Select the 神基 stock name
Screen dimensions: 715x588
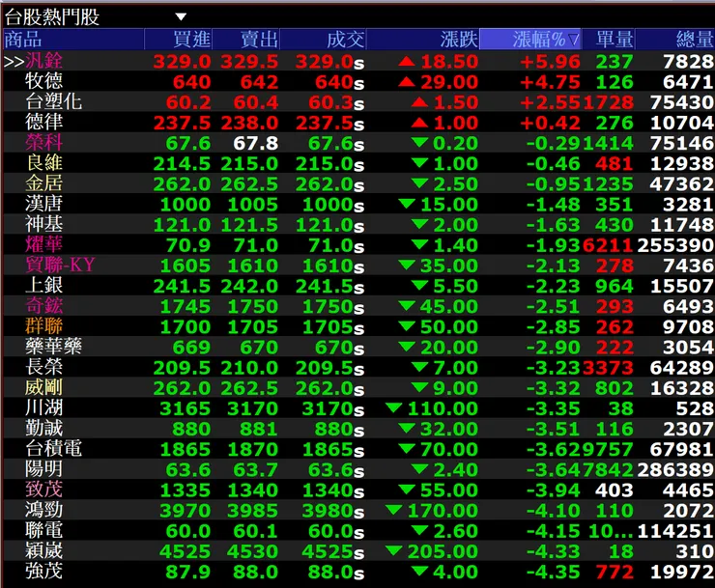pos(43,225)
